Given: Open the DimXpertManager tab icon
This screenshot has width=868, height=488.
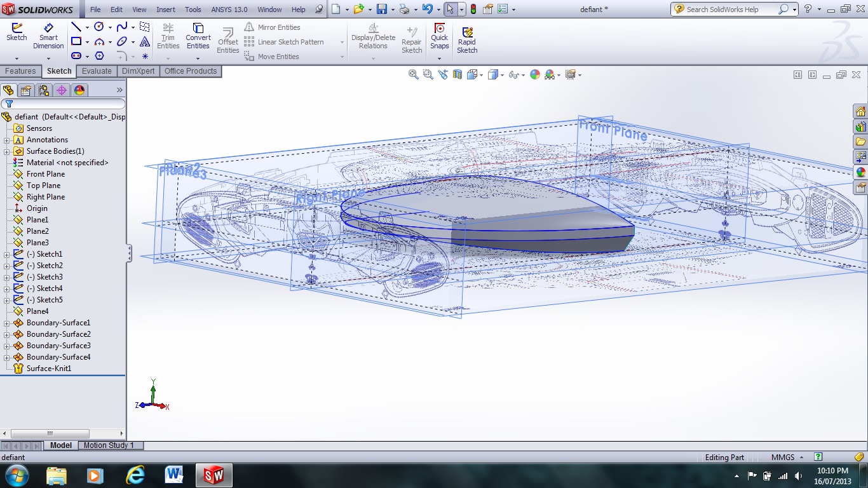Looking at the screenshot, I should coord(62,90).
